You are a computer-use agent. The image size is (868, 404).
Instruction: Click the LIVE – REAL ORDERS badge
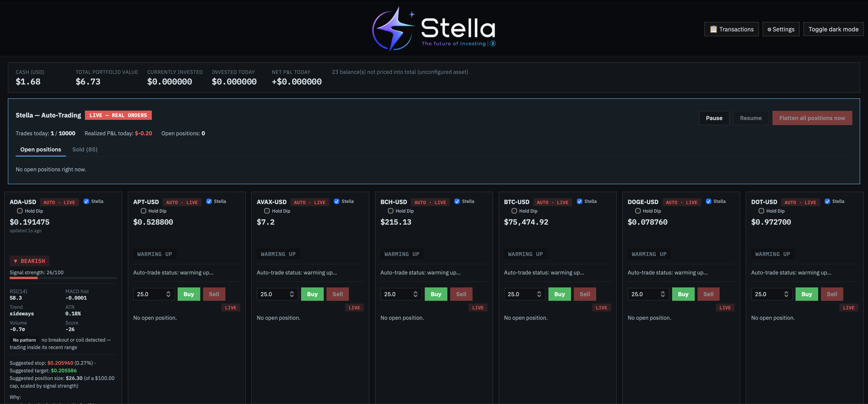coord(118,115)
